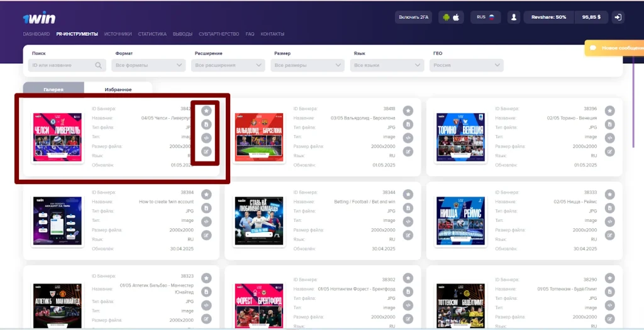
Task: Open the PR-ИНСТРУМЕНТЫ menu item
Action: [77, 34]
